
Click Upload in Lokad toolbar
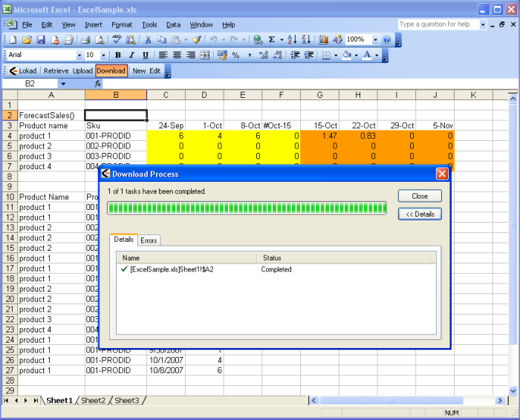82,71
